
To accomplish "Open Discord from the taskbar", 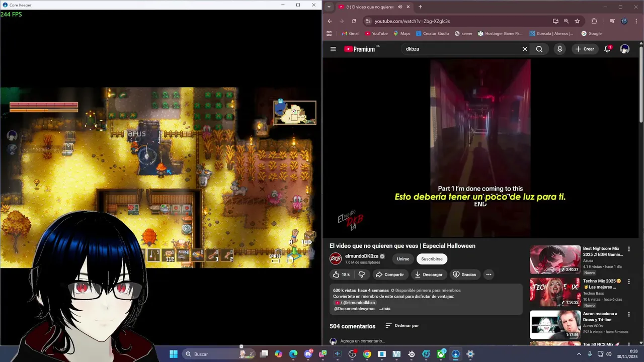I will click(308, 354).
